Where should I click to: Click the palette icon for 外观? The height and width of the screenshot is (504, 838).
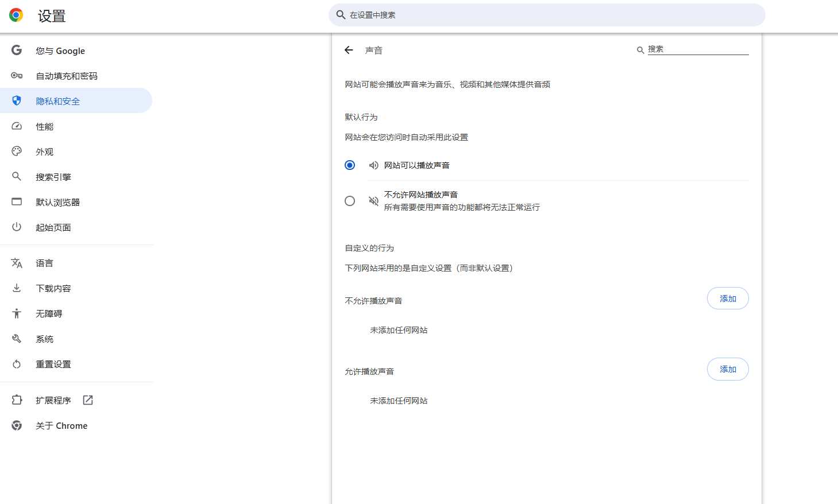click(17, 152)
